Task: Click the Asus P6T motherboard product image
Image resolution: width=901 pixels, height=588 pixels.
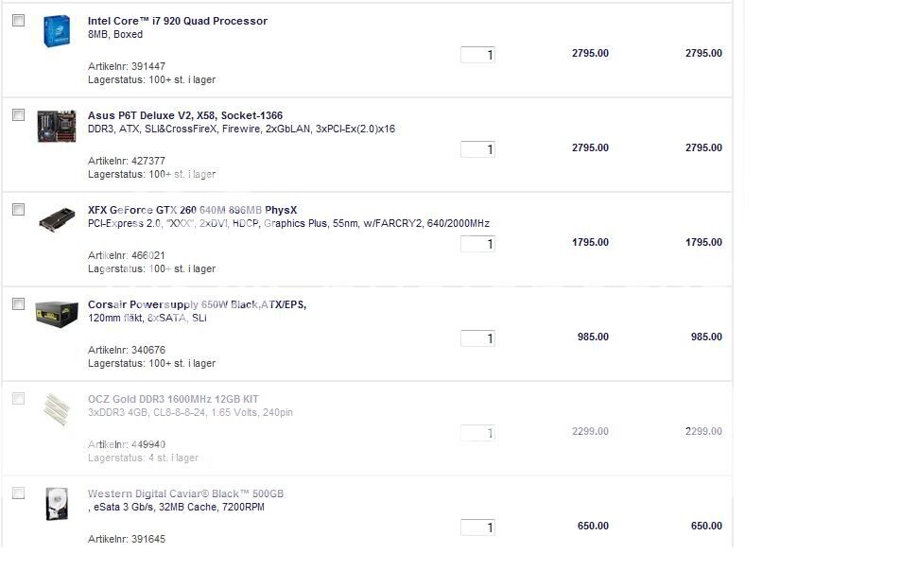Action: point(56,126)
